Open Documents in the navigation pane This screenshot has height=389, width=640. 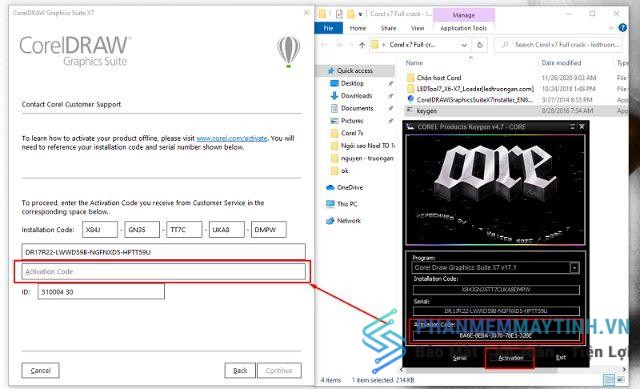click(x=357, y=108)
